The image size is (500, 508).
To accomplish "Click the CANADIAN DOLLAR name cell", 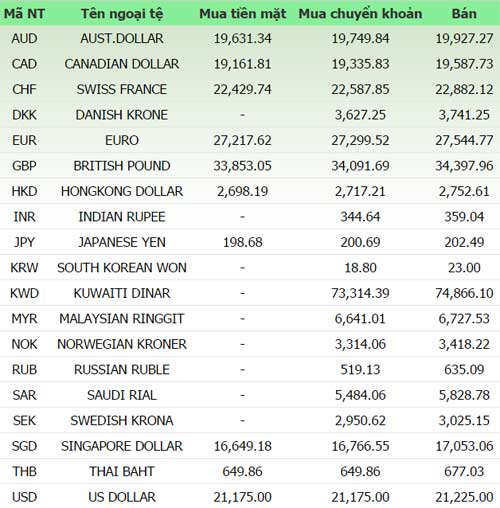I will pyautogui.click(x=122, y=64).
